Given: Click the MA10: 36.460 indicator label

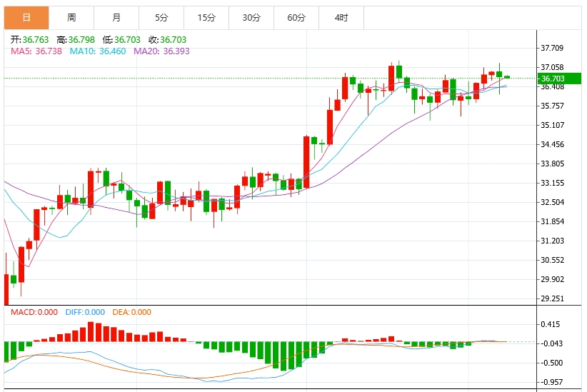Looking at the screenshot, I should pyautogui.click(x=98, y=51).
